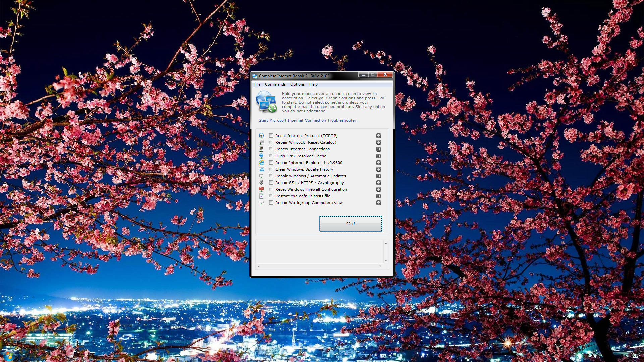Check the Repair Workgroup Computers view option
Viewport: 644px width, 362px height.
pyautogui.click(x=271, y=203)
